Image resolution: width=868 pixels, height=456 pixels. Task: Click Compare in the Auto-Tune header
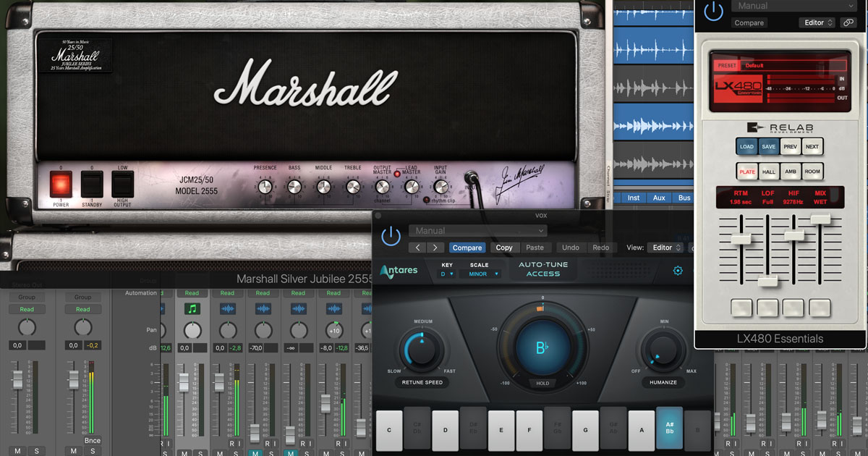pos(467,248)
